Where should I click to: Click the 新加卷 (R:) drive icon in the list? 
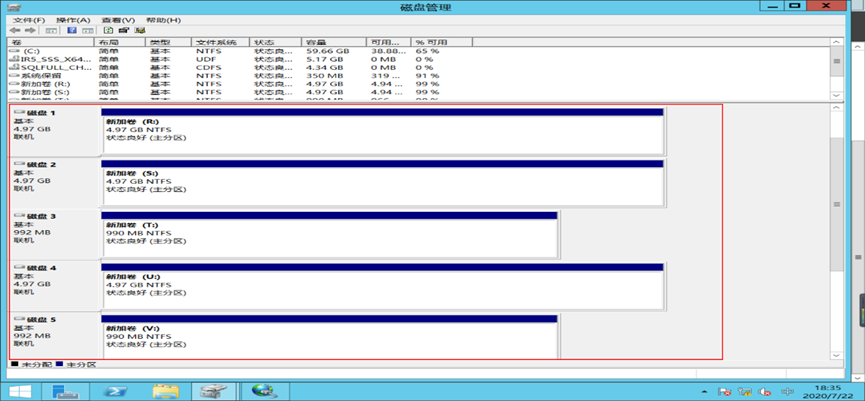(15, 84)
